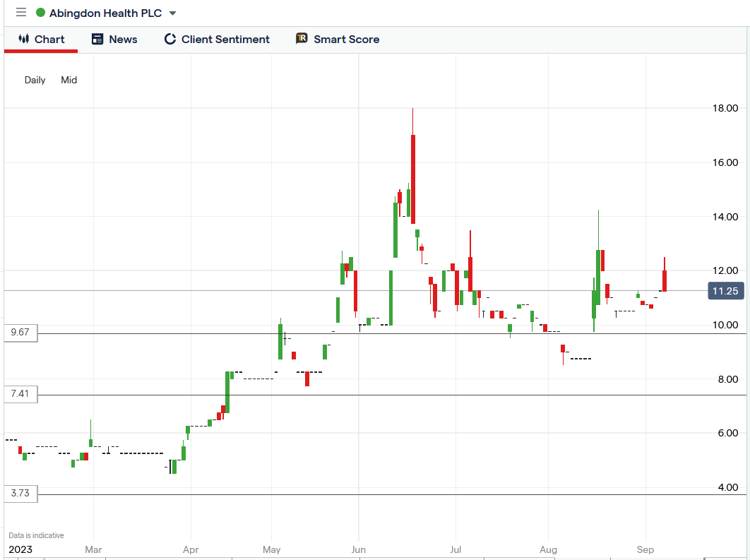The image size is (750, 560).
Task: Open the Client Sentiment tab
Action: tap(217, 40)
